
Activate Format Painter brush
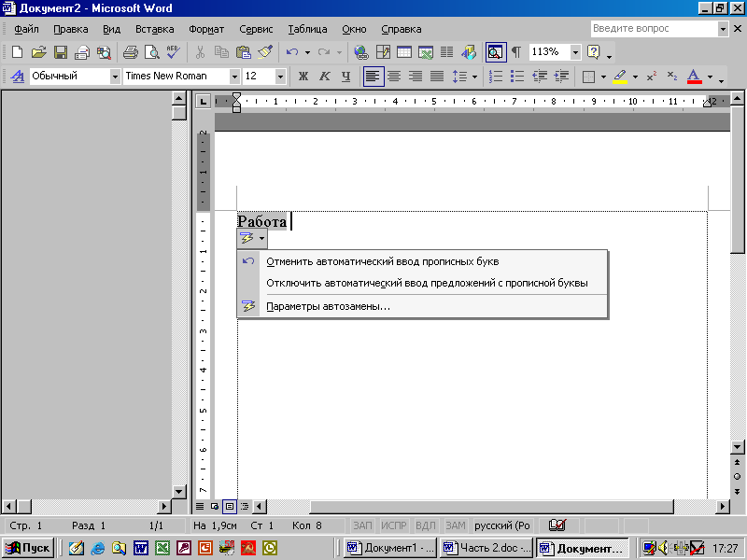pos(265,52)
